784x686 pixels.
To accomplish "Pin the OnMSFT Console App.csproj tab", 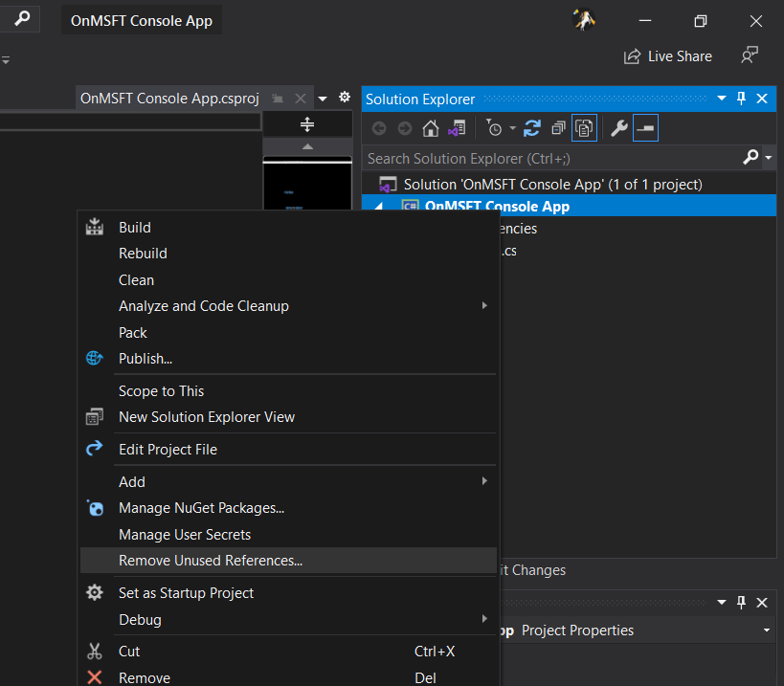I will coord(278,99).
